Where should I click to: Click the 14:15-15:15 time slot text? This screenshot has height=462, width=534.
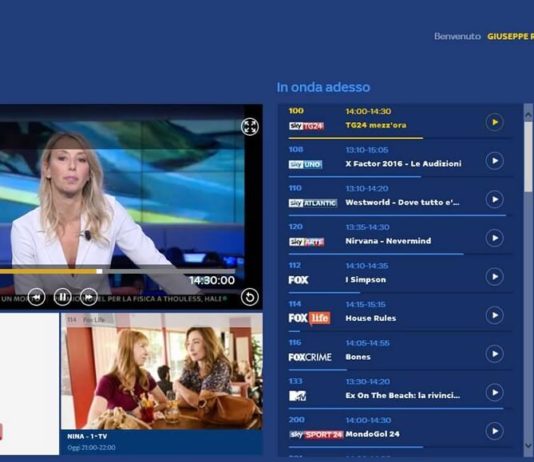(365, 304)
